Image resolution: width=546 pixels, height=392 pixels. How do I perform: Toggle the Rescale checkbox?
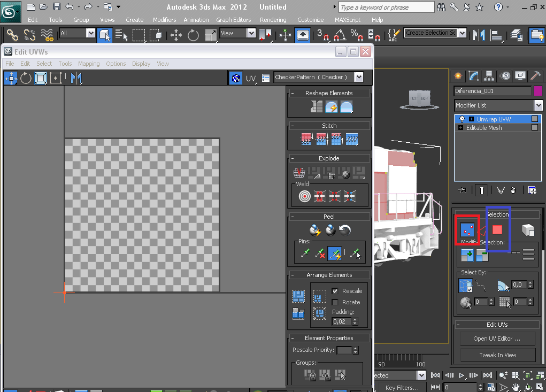click(335, 291)
